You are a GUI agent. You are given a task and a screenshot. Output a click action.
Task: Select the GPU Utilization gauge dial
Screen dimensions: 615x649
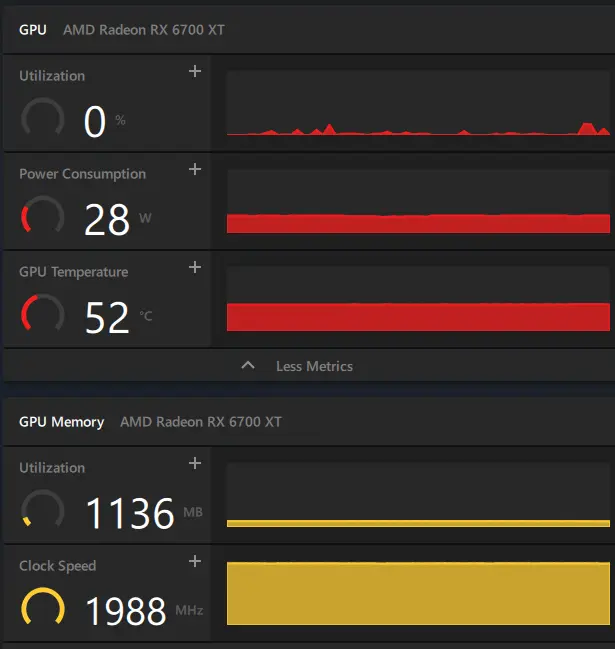point(43,118)
